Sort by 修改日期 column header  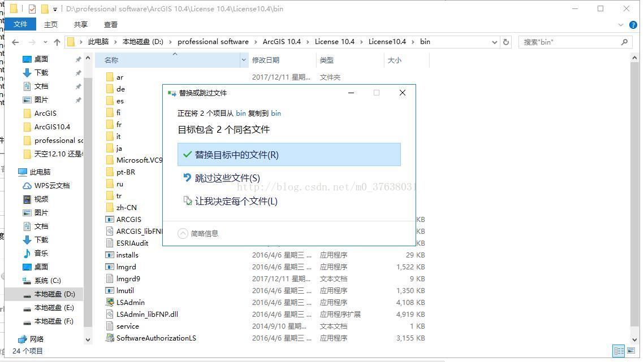tap(266, 60)
